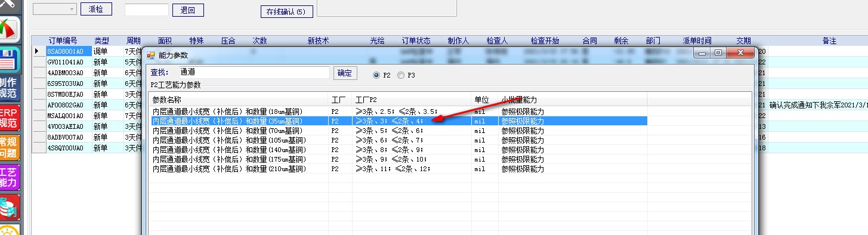
Task: Click the remark starting with 确认完成通知下我余军
Action: (818, 105)
